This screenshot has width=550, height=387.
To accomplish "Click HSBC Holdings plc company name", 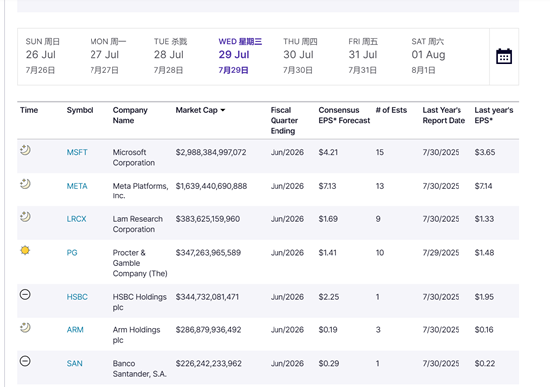I will [x=140, y=302].
